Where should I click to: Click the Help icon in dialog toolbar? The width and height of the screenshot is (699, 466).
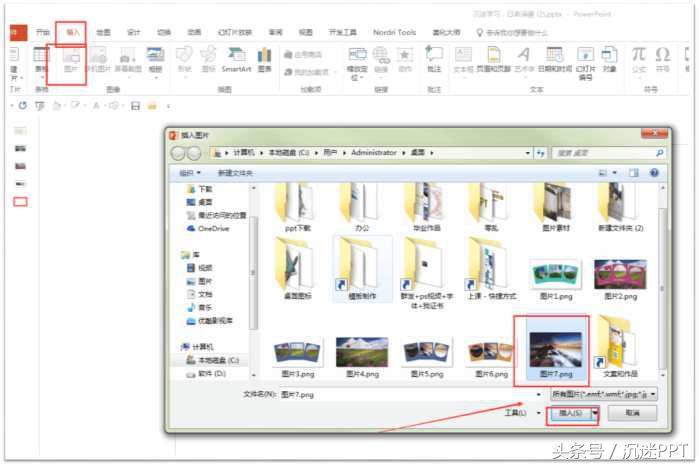[654, 173]
